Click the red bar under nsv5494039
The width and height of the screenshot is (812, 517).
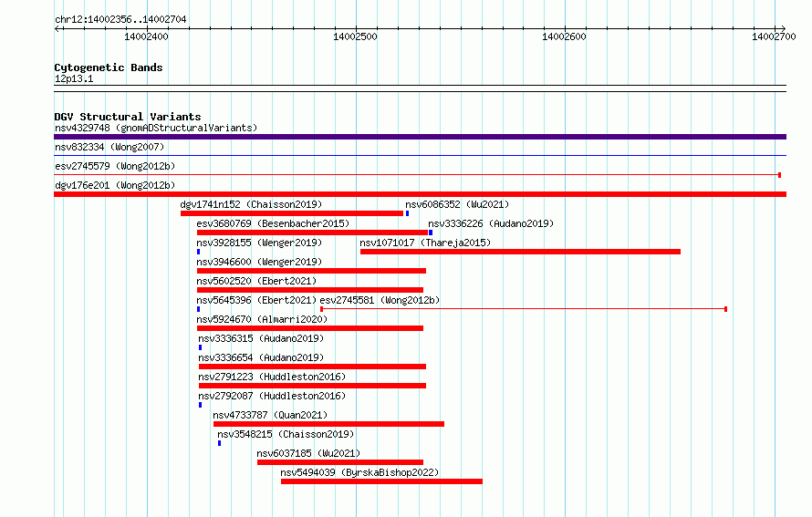[381, 481]
